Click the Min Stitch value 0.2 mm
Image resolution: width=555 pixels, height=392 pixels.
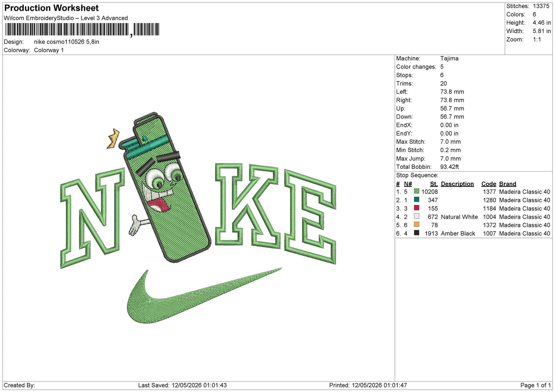pos(451,150)
